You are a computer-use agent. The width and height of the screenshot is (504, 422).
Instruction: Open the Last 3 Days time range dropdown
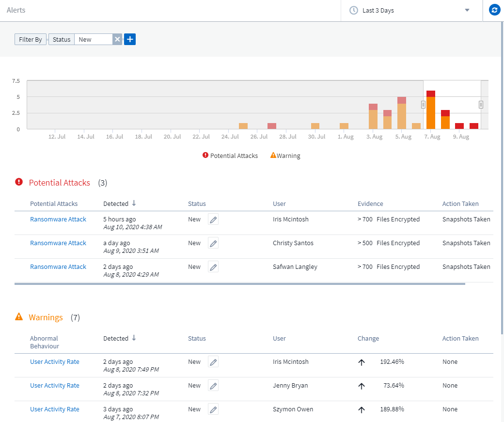(411, 10)
